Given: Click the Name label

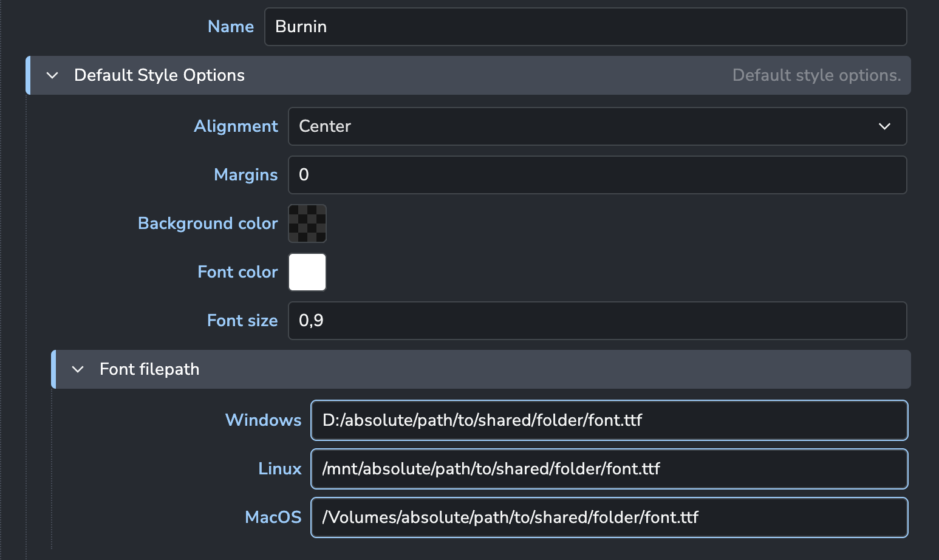Looking at the screenshot, I should [231, 27].
